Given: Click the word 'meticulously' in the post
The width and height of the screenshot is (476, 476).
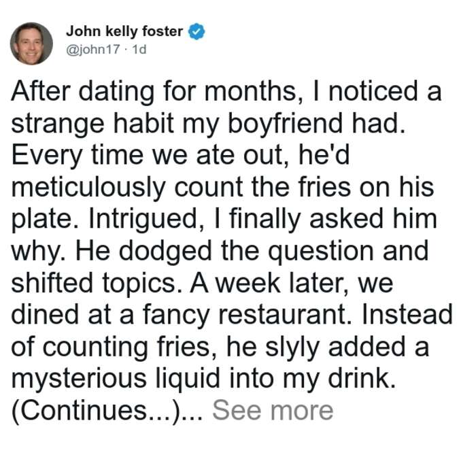Looking at the screenshot, I should click(88, 187).
